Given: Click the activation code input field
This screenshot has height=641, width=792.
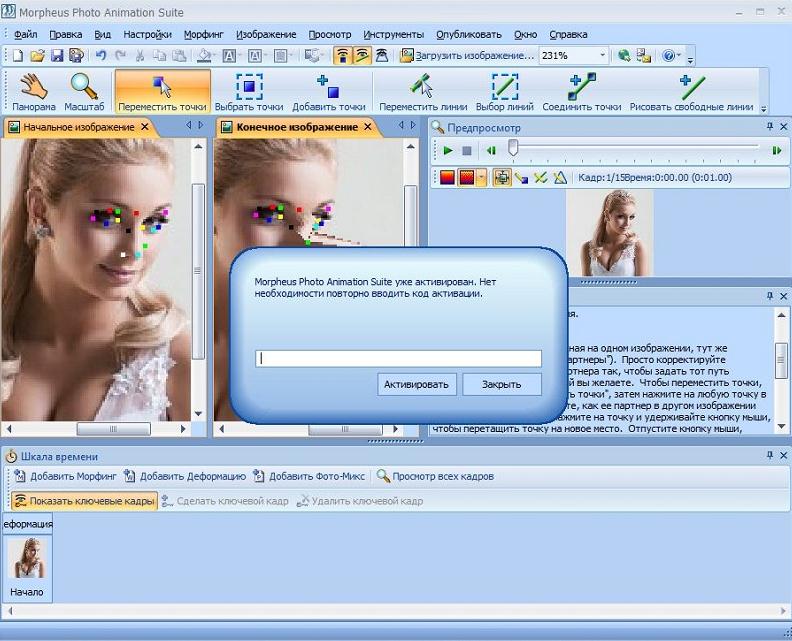Looking at the screenshot, I should (399, 358).
